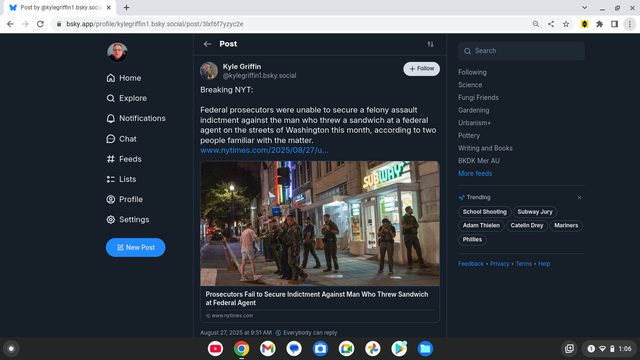Open Chrome three-dot menu
Image resolution: width=640 pixels, height=360 pixels.
click(x=629, y=24)
